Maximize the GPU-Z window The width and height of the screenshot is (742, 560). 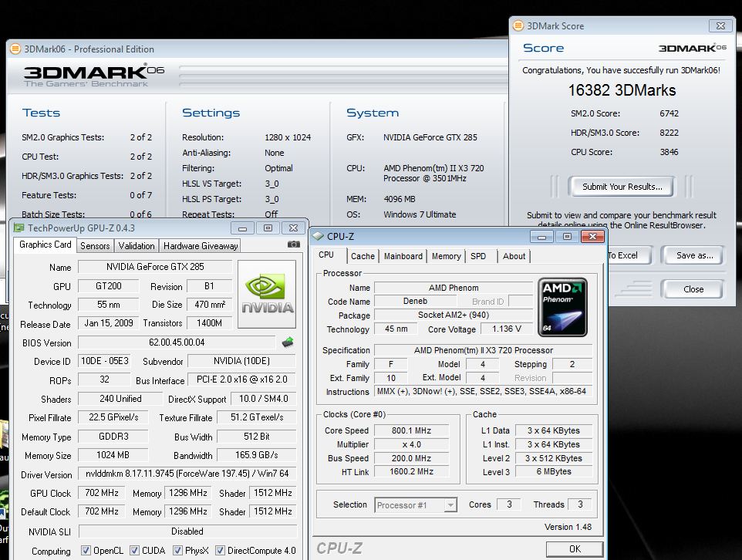tap(268, 228)
